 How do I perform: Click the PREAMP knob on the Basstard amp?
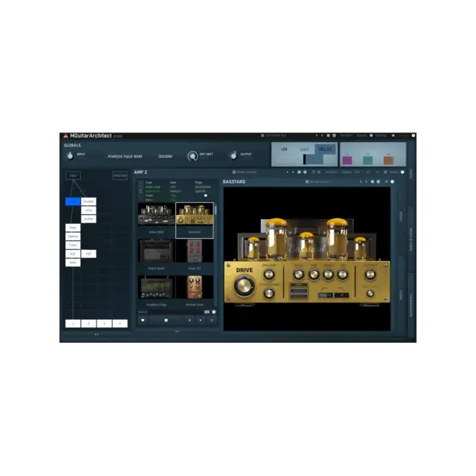269,274
